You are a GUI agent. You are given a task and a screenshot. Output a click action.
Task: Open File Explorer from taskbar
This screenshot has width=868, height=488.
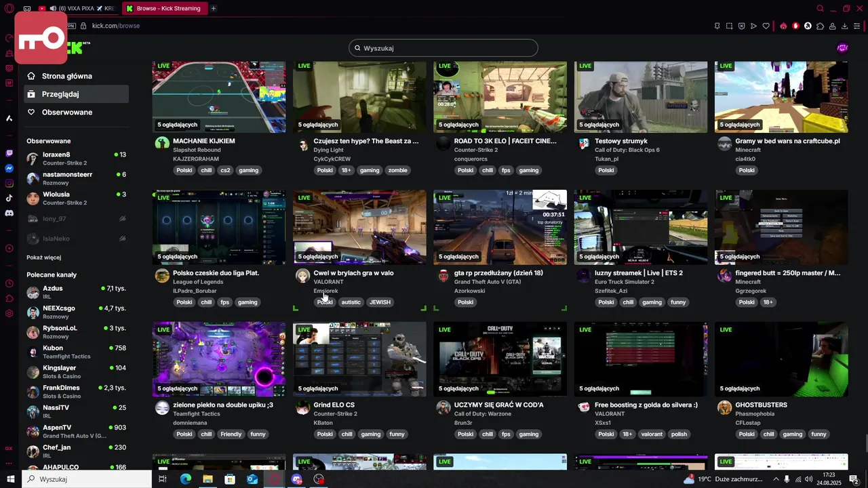(x=208, y=479)
